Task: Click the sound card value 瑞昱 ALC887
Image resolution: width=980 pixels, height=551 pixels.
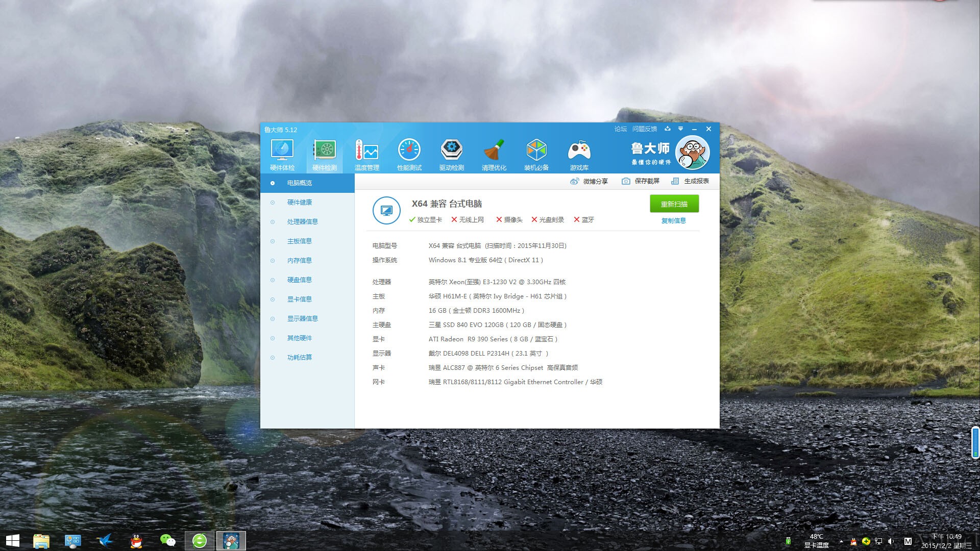Action: click(x=503, y=367)
